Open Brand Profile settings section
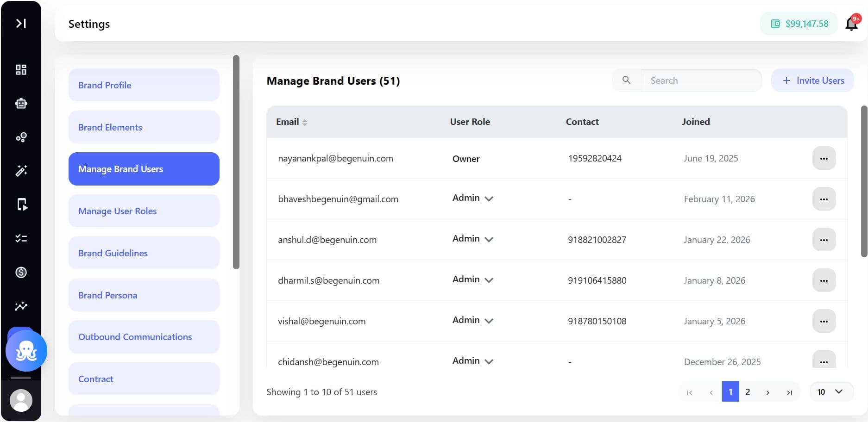868x422 pixels. 144,85
